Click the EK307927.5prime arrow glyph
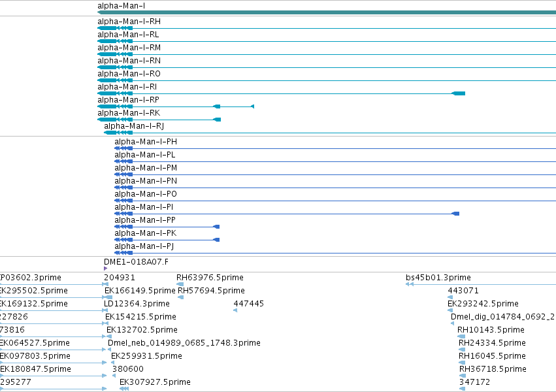This screenshot has height=392, width=556. pyautogui.click(x=124, y=389)
